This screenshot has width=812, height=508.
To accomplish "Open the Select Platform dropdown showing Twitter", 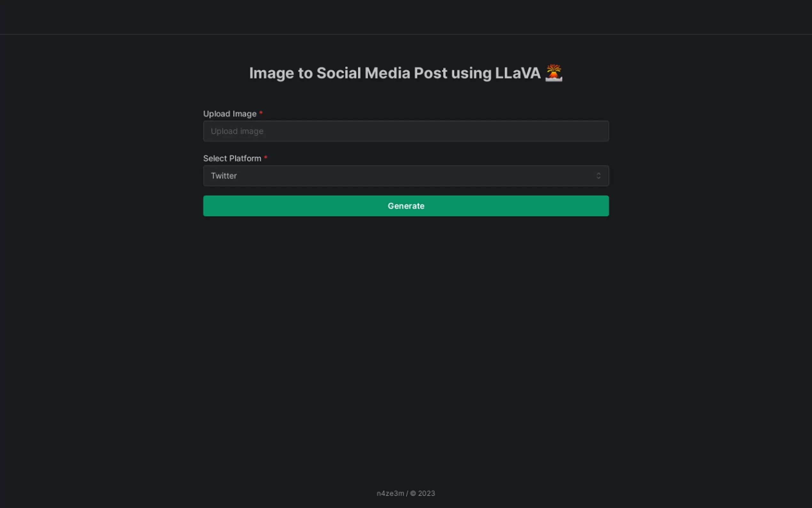I will pyautogui.click(x=406, y=176).
